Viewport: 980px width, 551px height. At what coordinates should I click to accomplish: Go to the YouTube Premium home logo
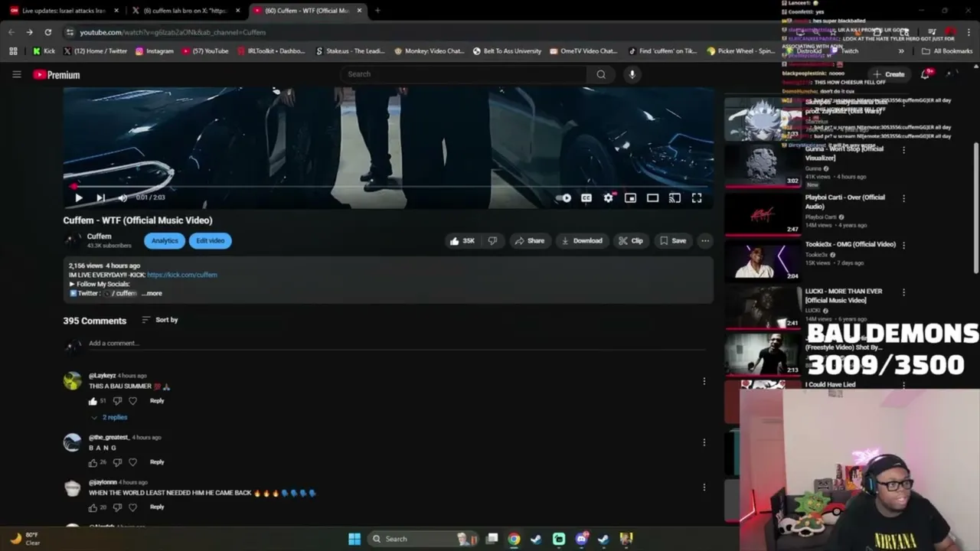(57, 75)
